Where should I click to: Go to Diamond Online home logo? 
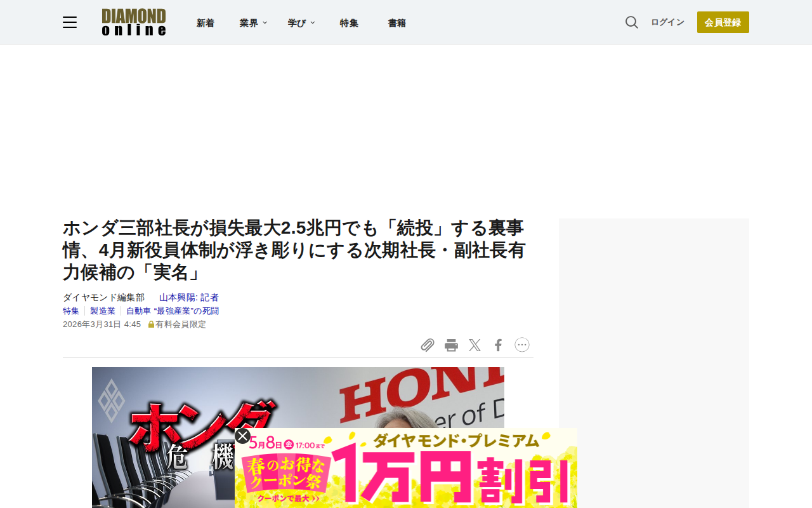[134, 22]
